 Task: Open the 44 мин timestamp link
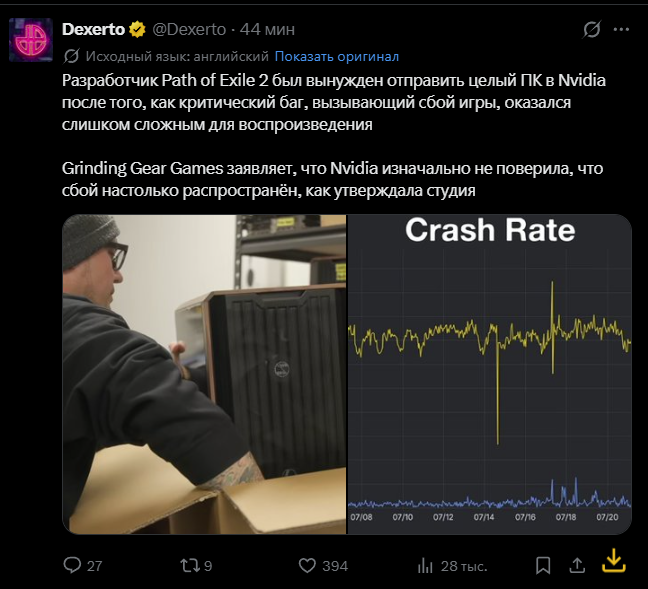coord(267,30)
